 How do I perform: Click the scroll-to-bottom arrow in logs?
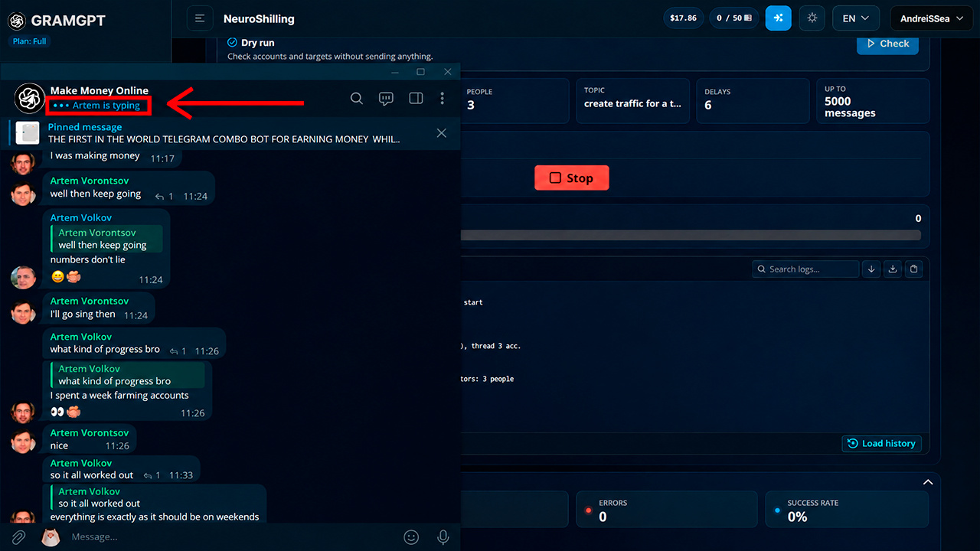(x=871, y=269)
